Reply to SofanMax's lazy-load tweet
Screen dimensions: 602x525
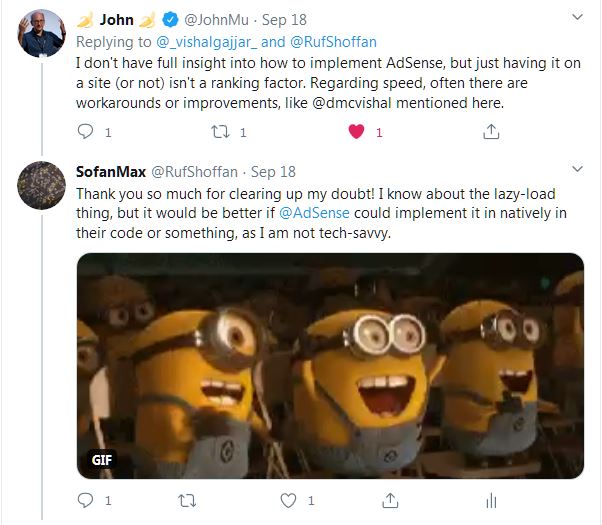[x=85, y=500]
